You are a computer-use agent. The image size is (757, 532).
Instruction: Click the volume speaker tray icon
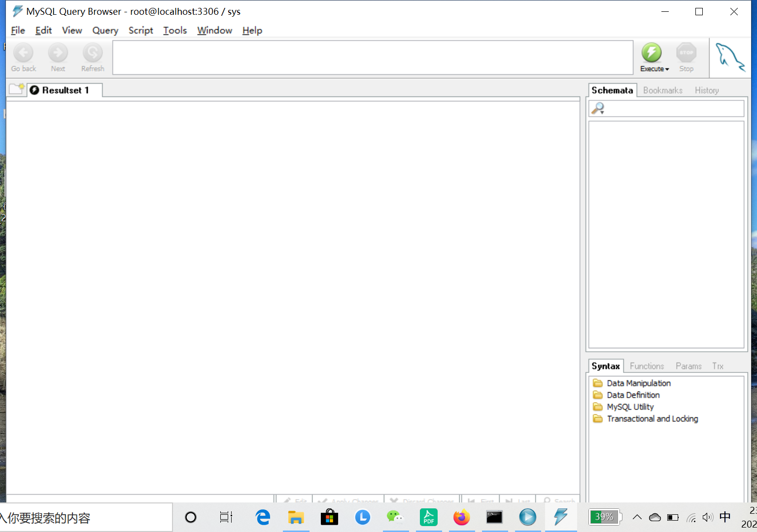pos(708,517)
